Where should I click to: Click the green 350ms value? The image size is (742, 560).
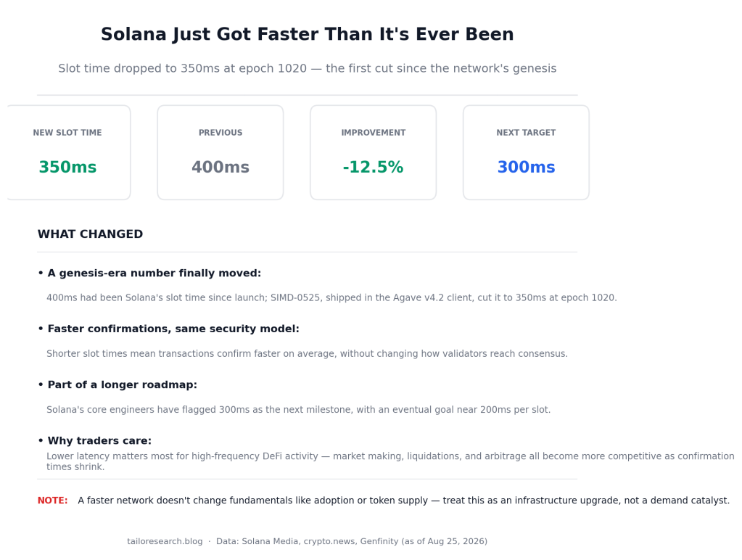pyautogui.click(x=67, y=167)
